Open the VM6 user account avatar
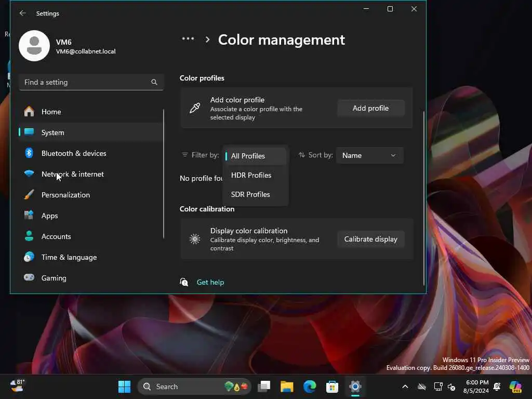 point(34,46)
